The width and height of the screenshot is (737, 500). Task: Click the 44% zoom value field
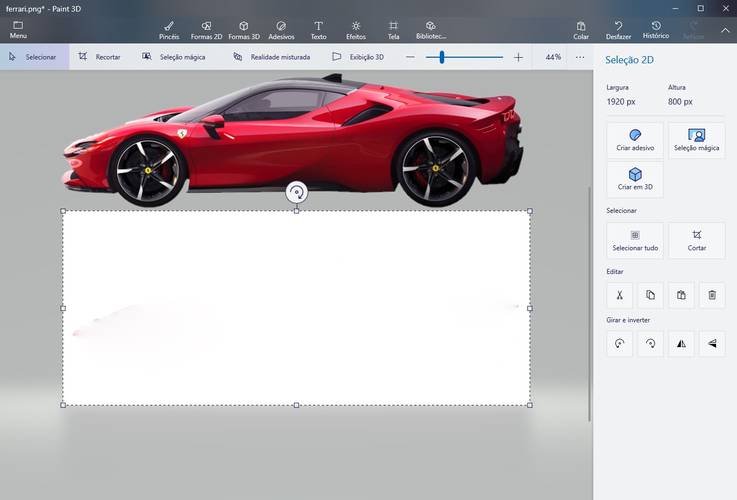click(x=553, y=57)
